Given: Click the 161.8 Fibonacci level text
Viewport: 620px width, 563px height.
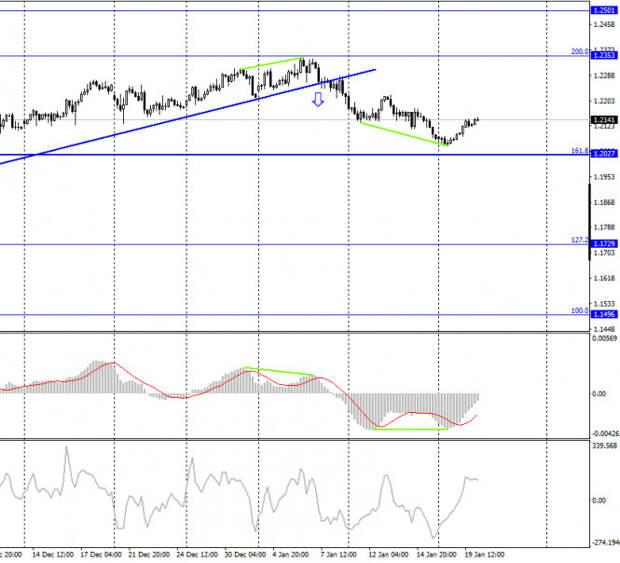Looking at the screenshot, I should [x=578, y=150].
